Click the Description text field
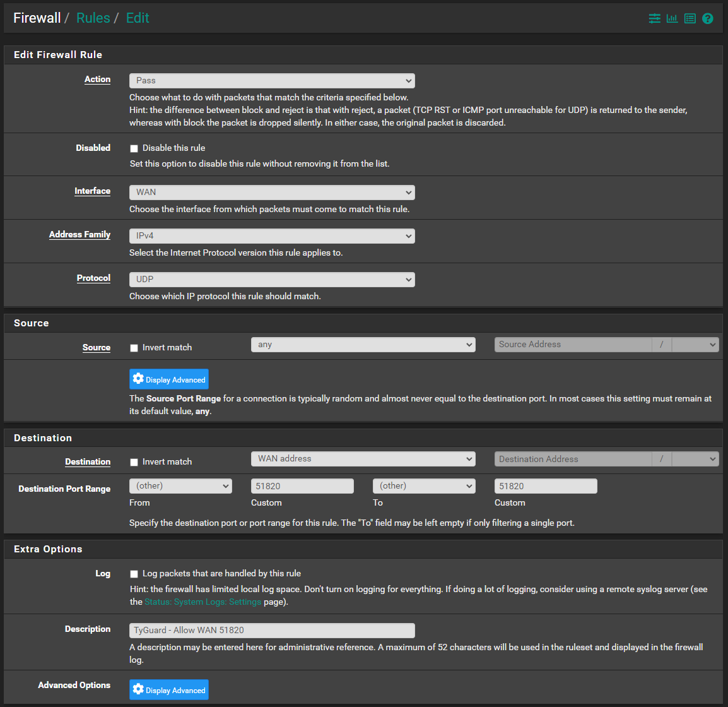Image resolution: width=728 pixels, height=707 pixels. pyautogui.click(x=272, y=631)
